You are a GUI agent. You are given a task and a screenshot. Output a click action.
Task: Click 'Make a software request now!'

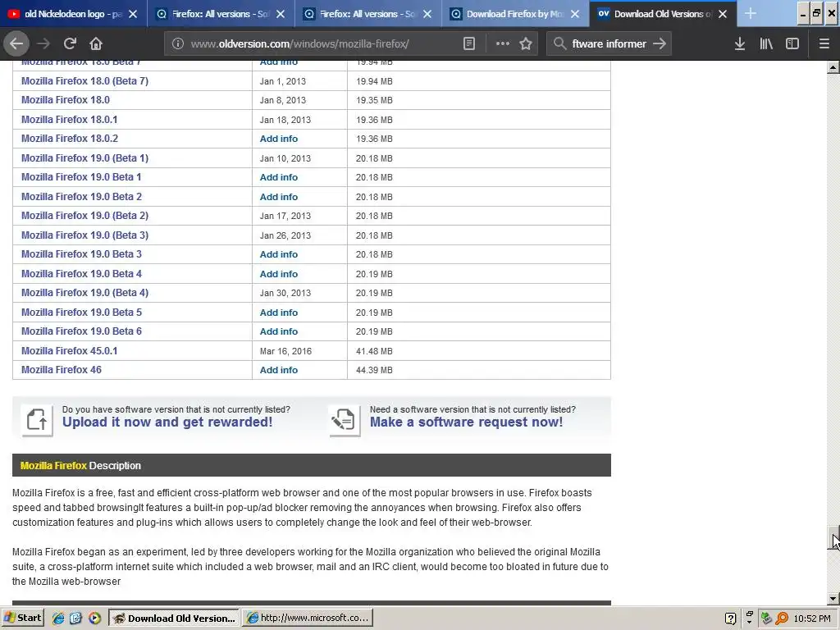click(466, 422)
